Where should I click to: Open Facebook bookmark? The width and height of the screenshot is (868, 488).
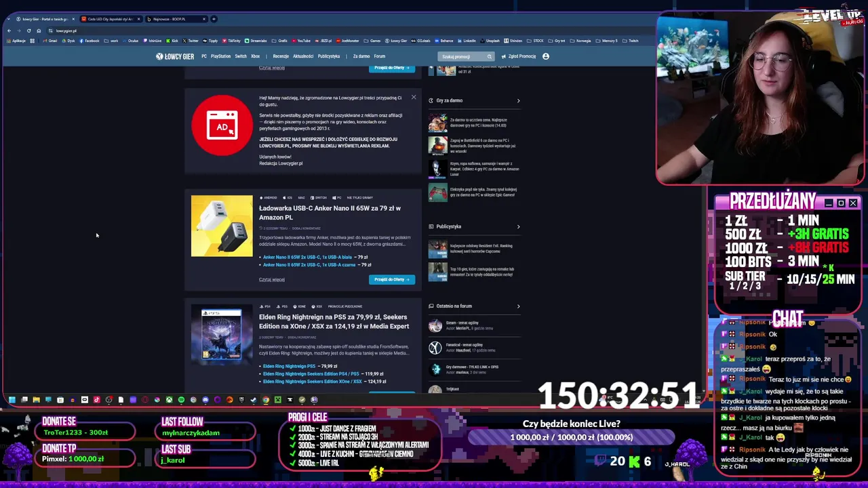(x=89, y=41)
